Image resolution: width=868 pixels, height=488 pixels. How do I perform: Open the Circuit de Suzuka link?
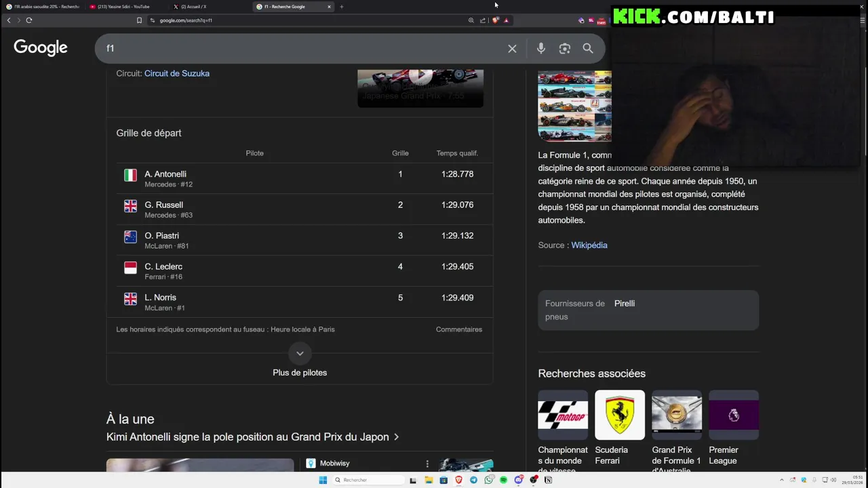177,73
